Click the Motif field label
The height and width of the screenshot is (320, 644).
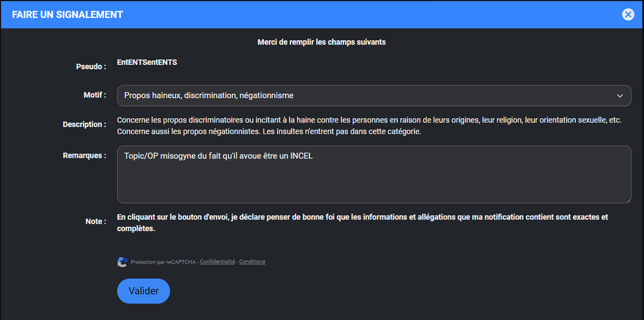click(95, 95)
